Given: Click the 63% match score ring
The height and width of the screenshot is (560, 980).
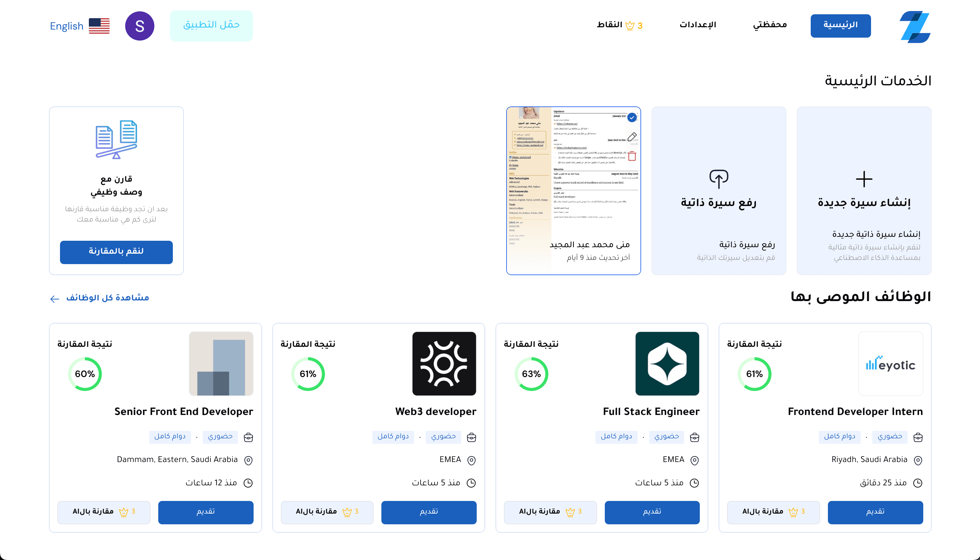Looking at the screenshot, I should coord(531,374).
